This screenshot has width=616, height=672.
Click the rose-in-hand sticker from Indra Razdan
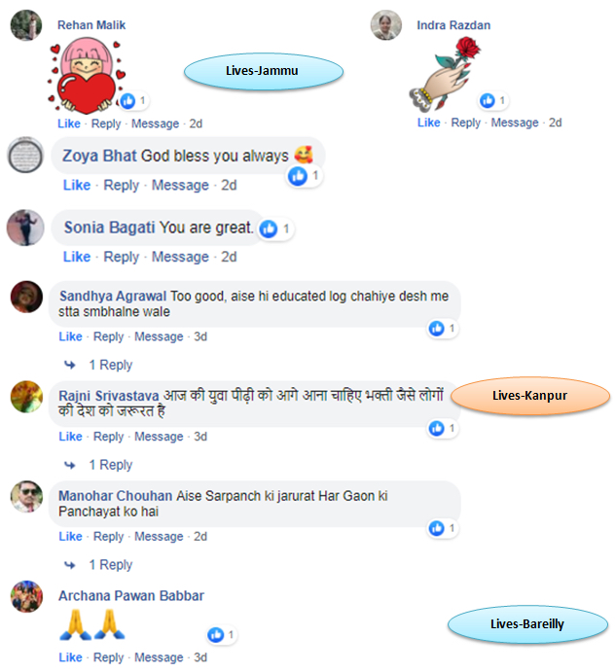point(445,73)
